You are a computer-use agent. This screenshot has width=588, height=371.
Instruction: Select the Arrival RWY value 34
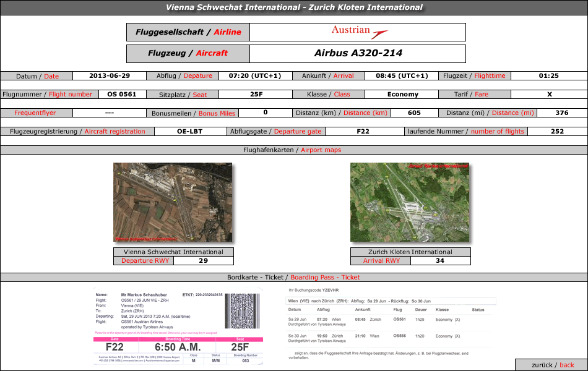[x=440, y=261]
